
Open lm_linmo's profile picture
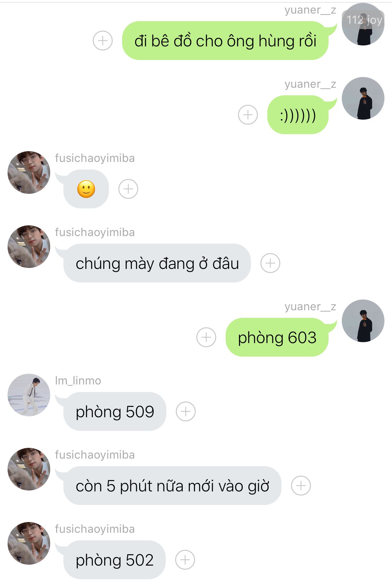pyautogui.click(x=29, y=395)
